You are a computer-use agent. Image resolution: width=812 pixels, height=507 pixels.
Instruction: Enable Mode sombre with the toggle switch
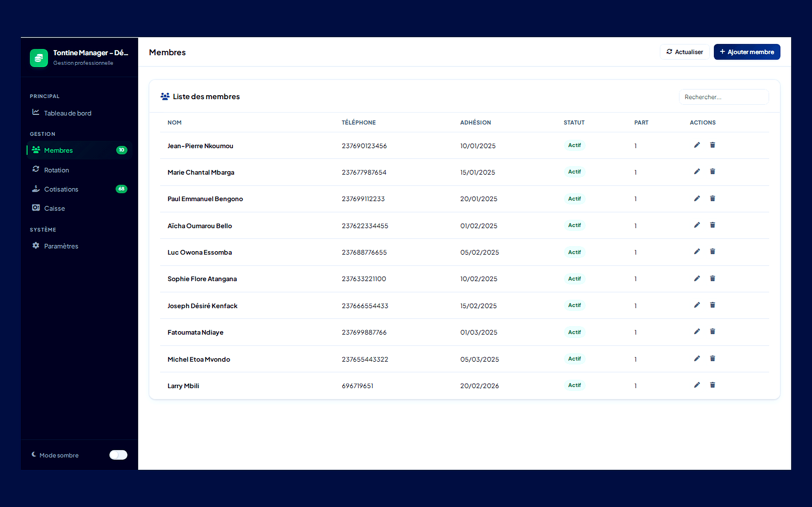click(118, 455)
